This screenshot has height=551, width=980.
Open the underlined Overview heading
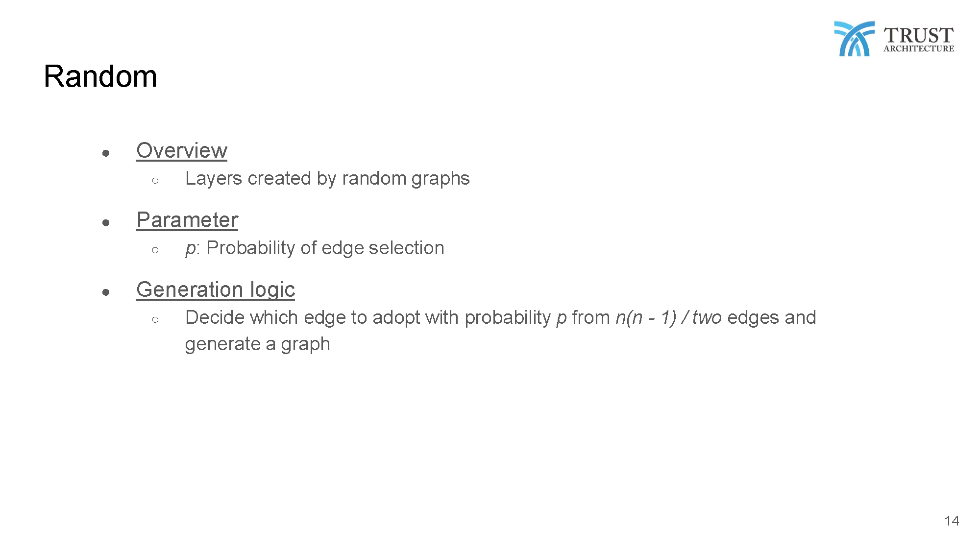tap(182, 150)
